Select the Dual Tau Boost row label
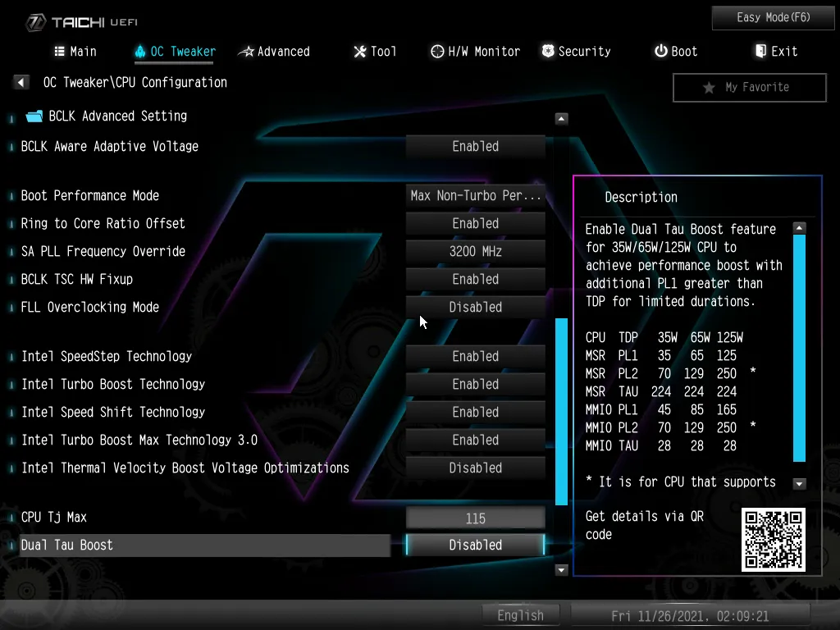The image size is (840, 630). click(67, 545)
